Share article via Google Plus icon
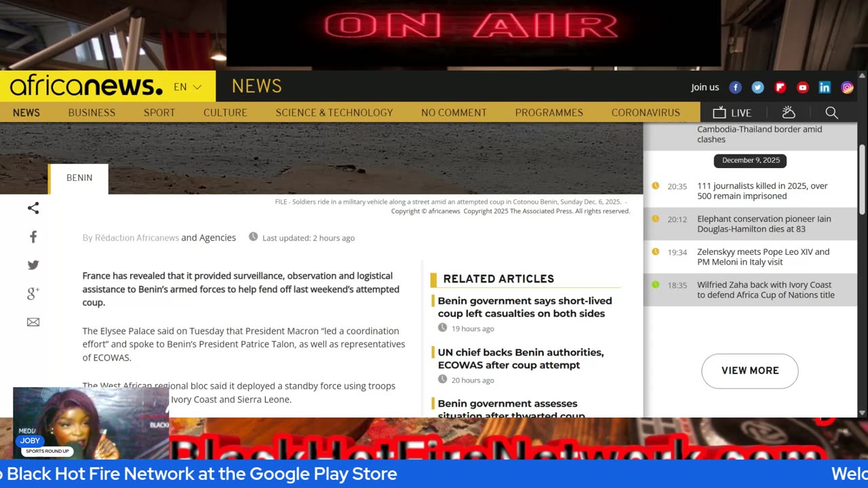 [x=33, y=293]
